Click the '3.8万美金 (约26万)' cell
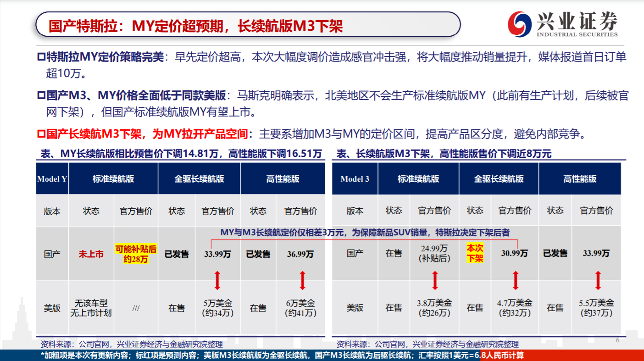The width and height of the screenshot is (644, 361). (435, 308)
